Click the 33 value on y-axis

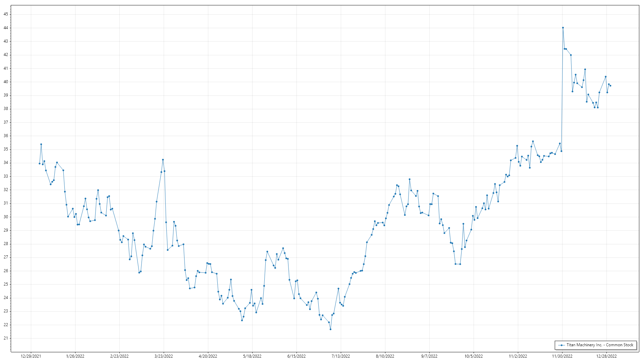(x=6, y=176)
